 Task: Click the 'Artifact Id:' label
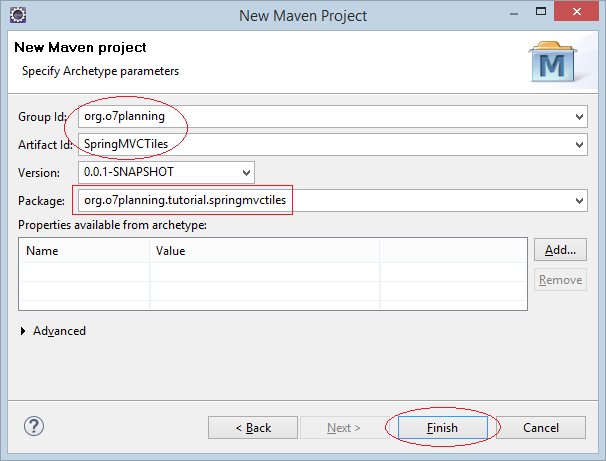pyautogui.click(x=45, y=145)
